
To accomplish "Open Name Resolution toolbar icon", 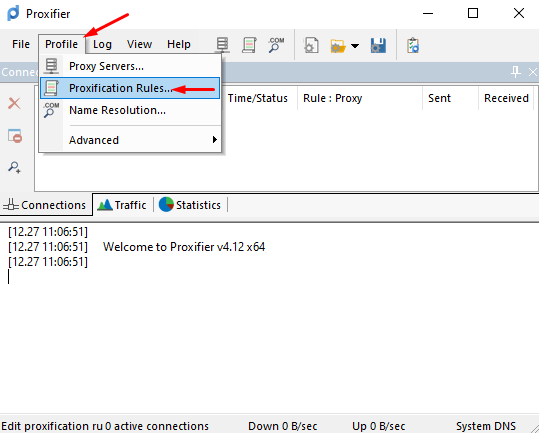I will click(276, 45).
